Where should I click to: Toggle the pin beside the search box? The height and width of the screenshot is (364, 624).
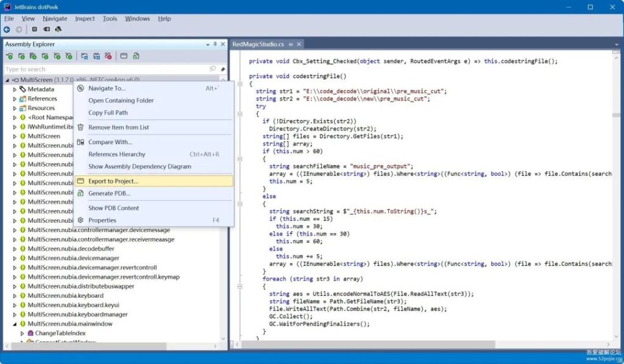point(223,69)
